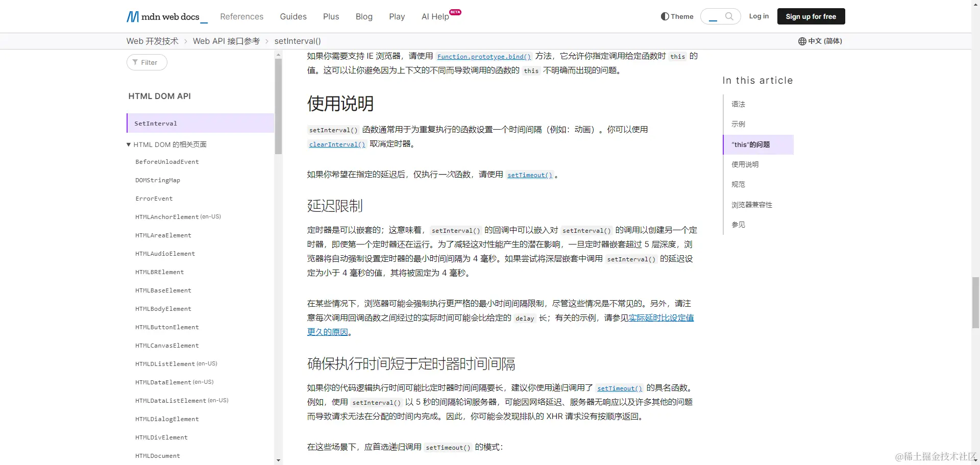Image resolution: width=980 pixels, height=465 pixels.
Task: Open DOMStringMap sidebar entry
Action: pyautogui.click(x=157, y=180)
